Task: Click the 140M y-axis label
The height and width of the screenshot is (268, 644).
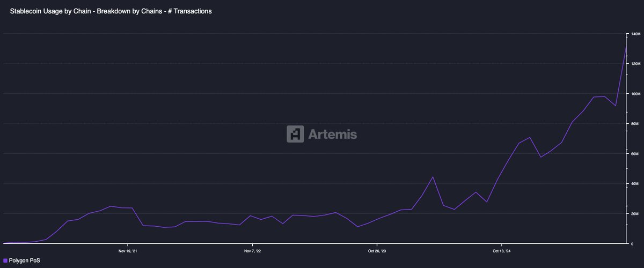Action: click(636, 34)
